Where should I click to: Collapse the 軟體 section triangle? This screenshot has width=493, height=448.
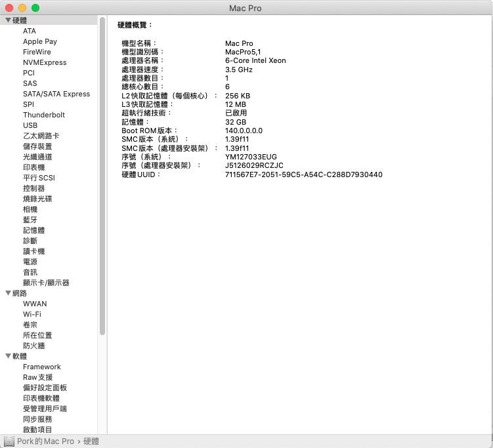point(8,356)
